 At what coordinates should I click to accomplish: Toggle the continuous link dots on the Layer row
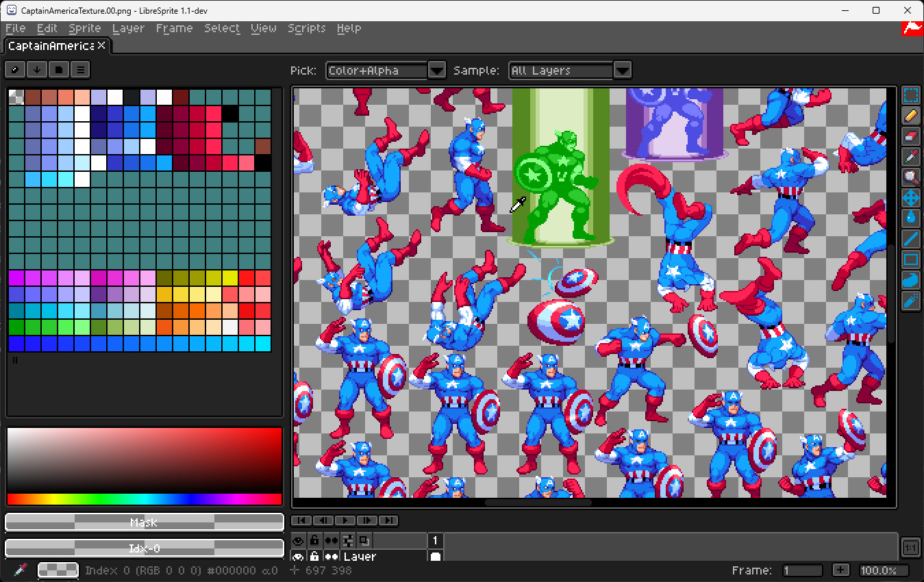[331, 556]
